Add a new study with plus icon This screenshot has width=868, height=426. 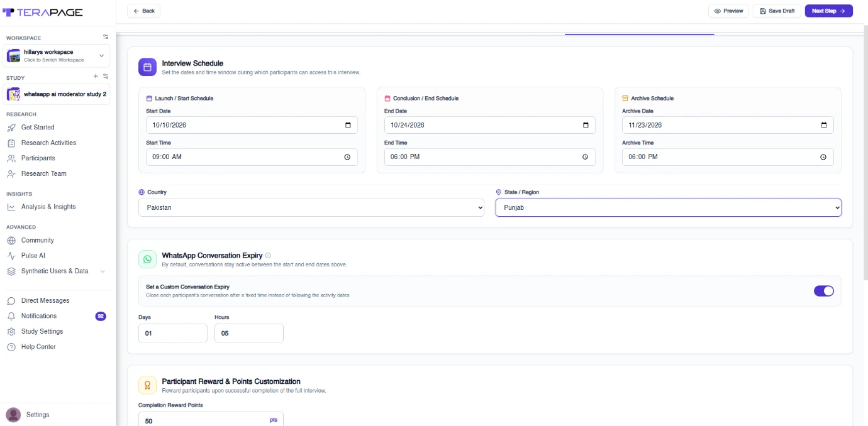[96, 77]
